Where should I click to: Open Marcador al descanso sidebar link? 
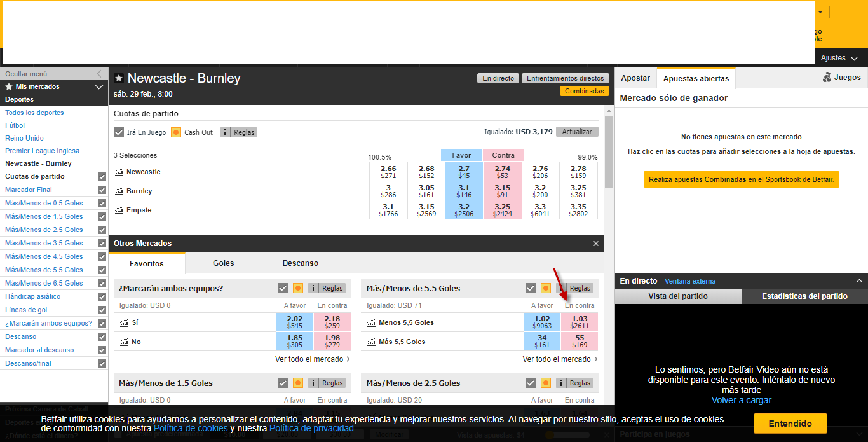[39, 350]
